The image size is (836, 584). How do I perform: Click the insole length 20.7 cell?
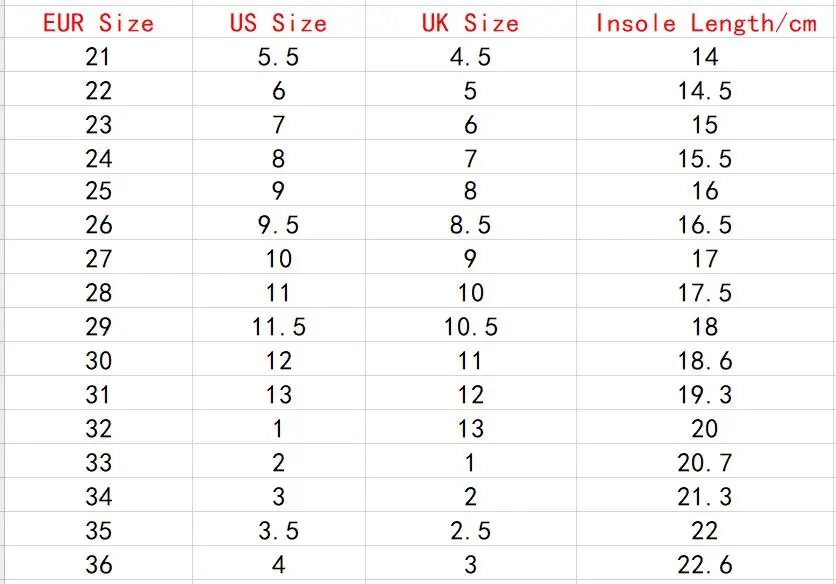tap(705, 463)
